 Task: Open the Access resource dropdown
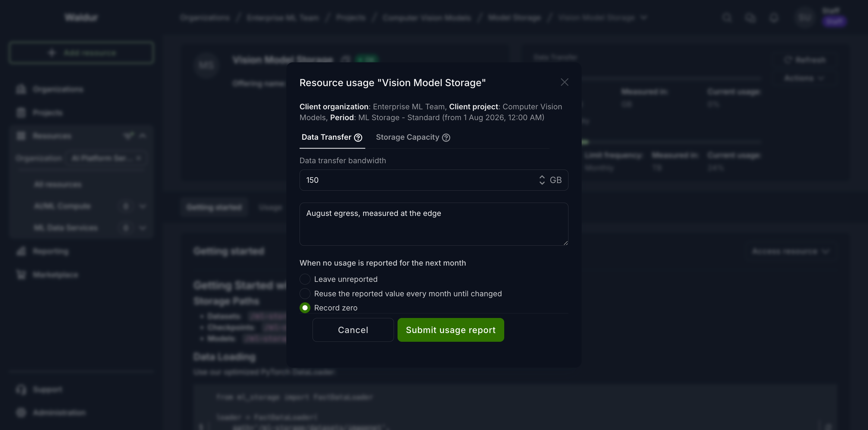point(790,251)
